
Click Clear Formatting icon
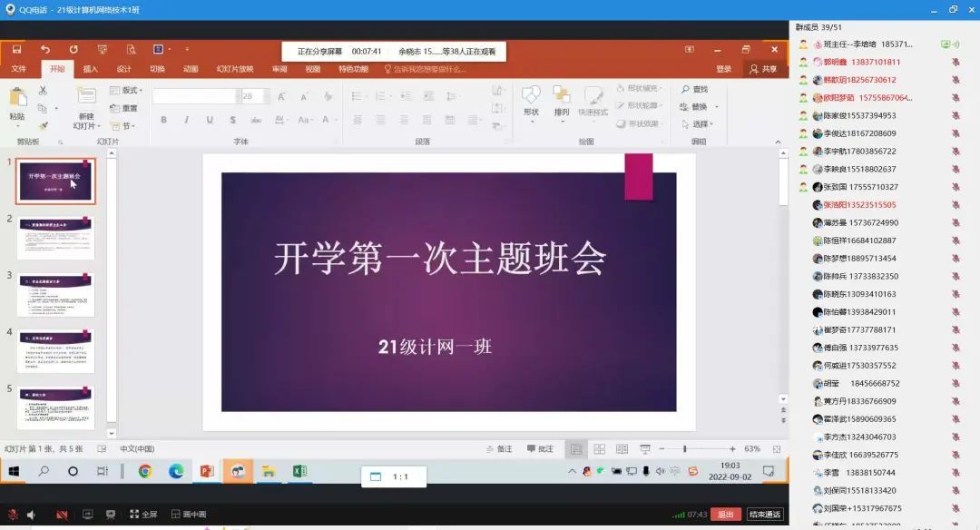328,96
